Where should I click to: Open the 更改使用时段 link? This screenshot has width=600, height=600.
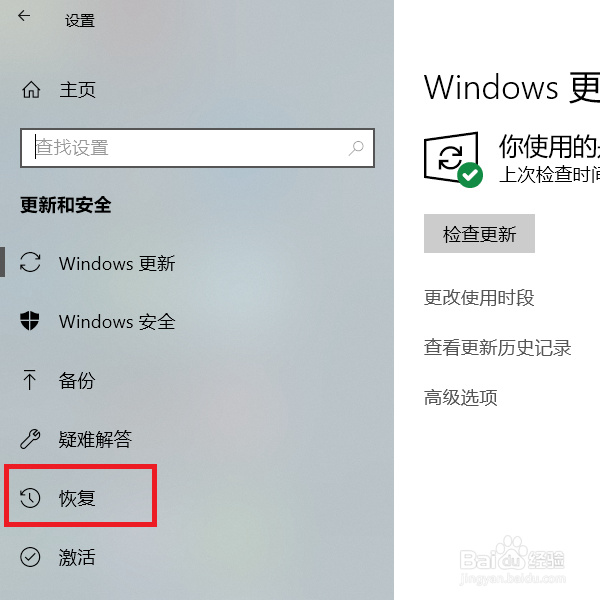pos(479,298)
